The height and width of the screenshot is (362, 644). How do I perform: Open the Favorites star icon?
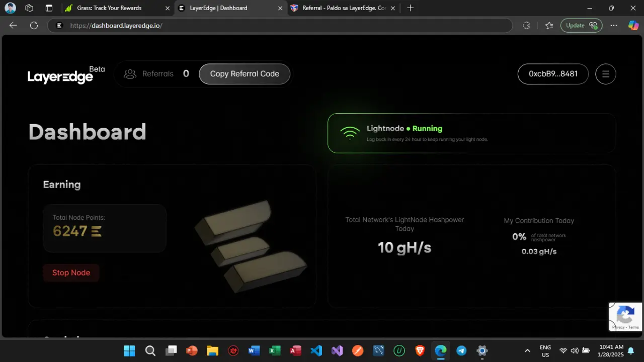pos(549,26)
